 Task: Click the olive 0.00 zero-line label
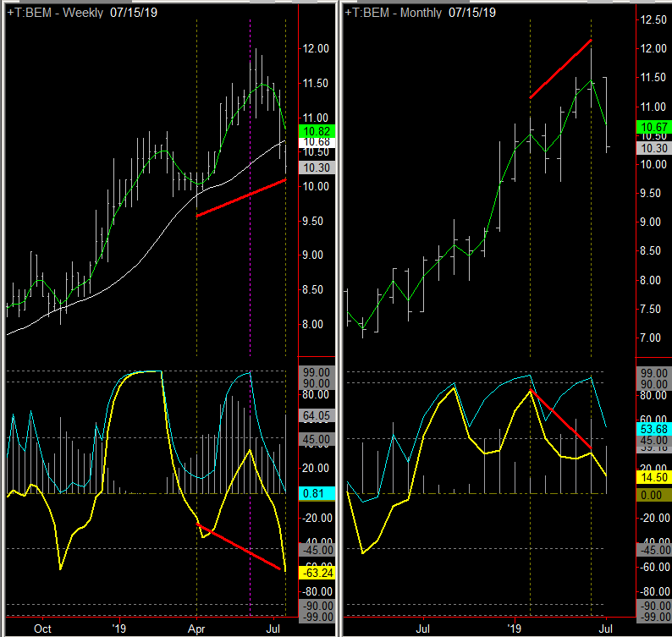tap(654, 495)
